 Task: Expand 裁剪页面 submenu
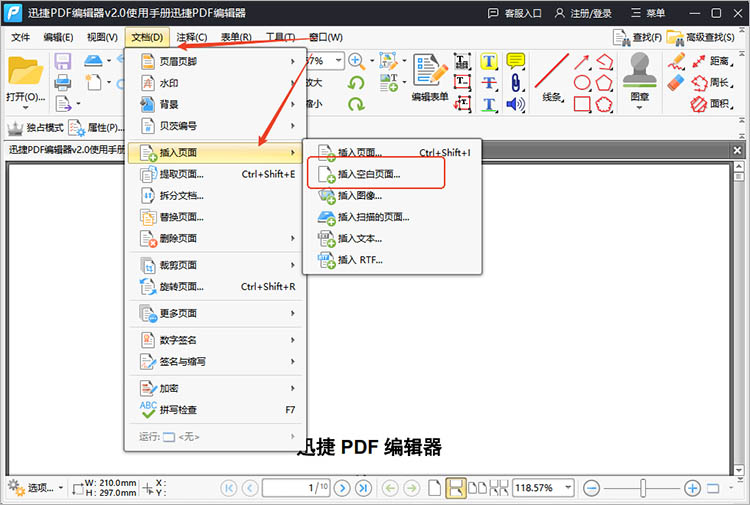tap(217, 265)
